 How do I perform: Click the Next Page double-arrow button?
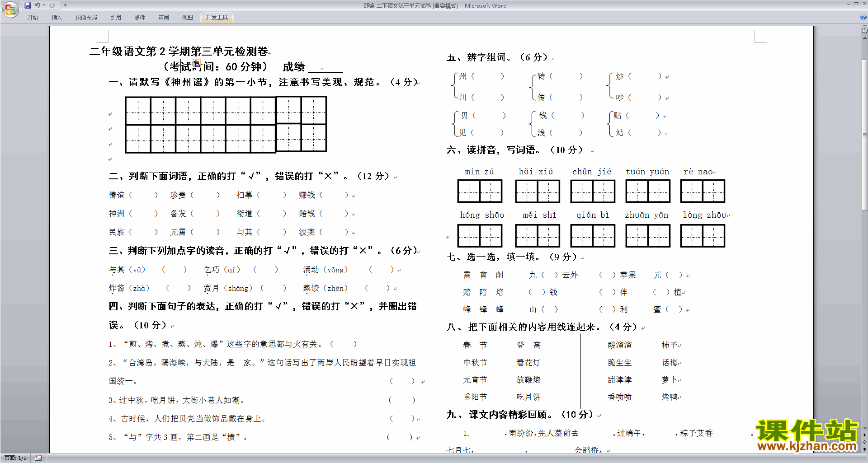coord(865,449)
